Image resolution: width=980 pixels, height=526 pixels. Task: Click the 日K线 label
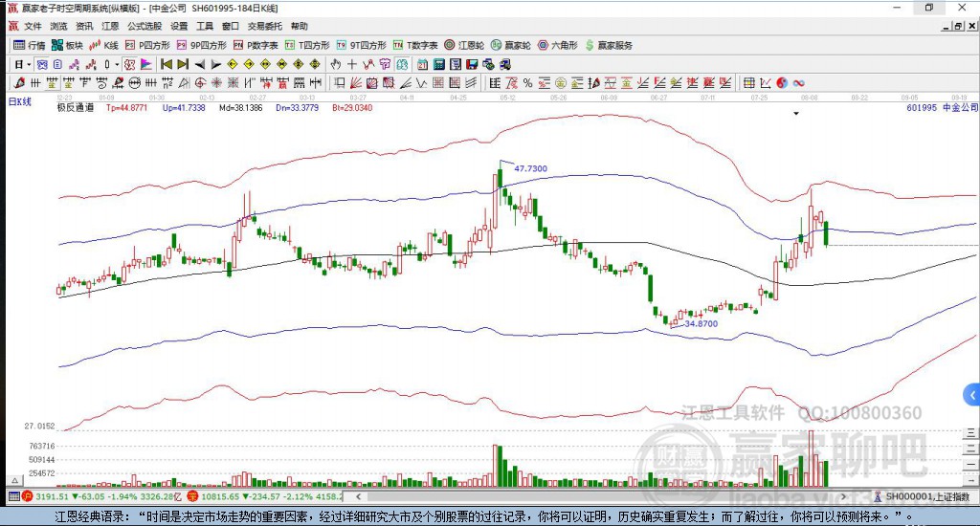pyautogui.click(x=19, y=101)
